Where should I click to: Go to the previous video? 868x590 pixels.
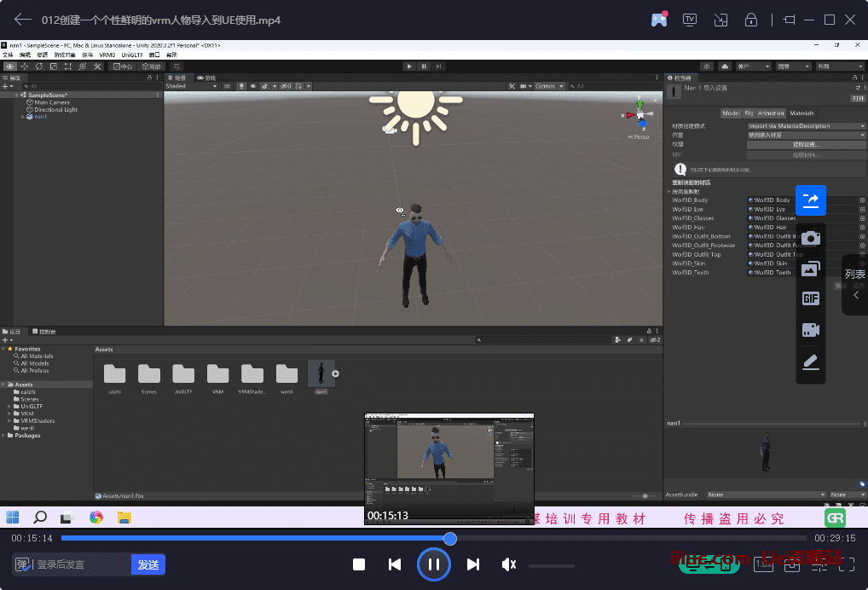pos(395,564)
